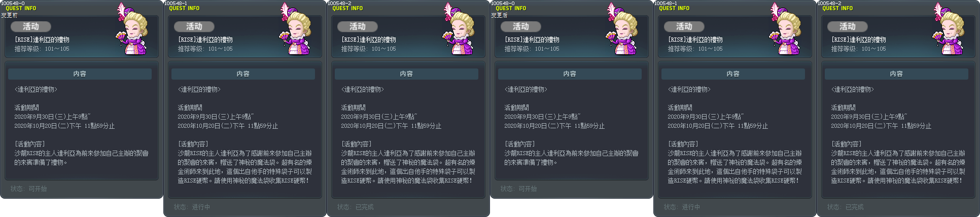
Task: Click the 活动 badge in the 变更后 panel
Action: [521, 26]
